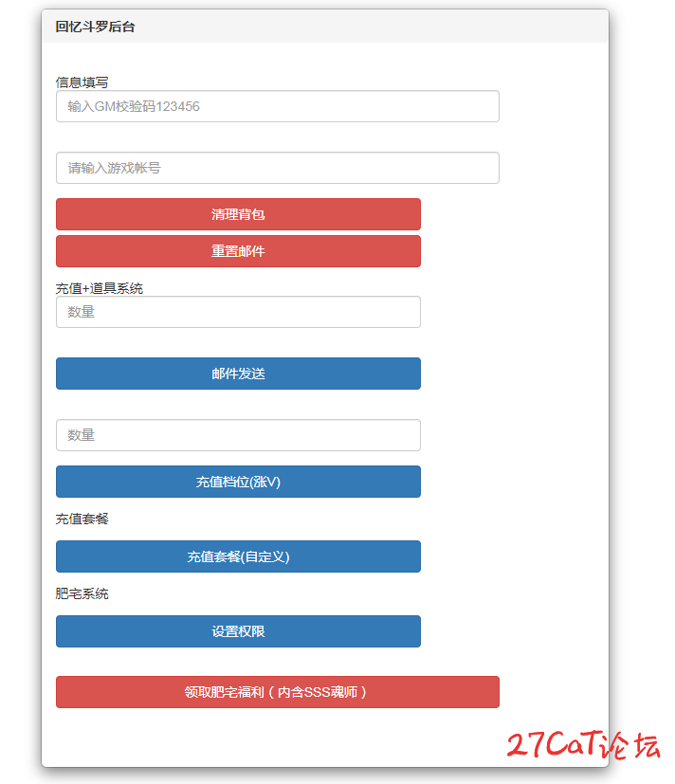Click 领取肥宅福利(内含SSS魂师) button
The image size is (675, 784).
278,692
